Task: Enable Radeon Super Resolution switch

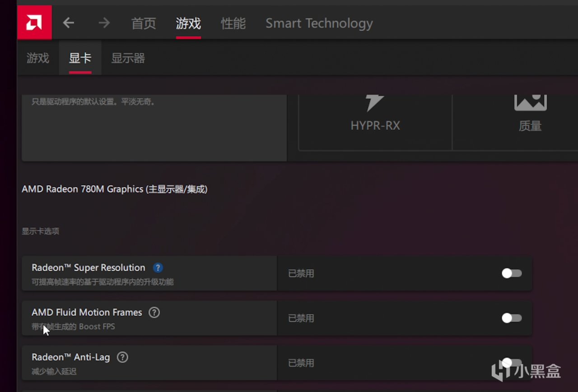Action: click(x=512, y=273)
